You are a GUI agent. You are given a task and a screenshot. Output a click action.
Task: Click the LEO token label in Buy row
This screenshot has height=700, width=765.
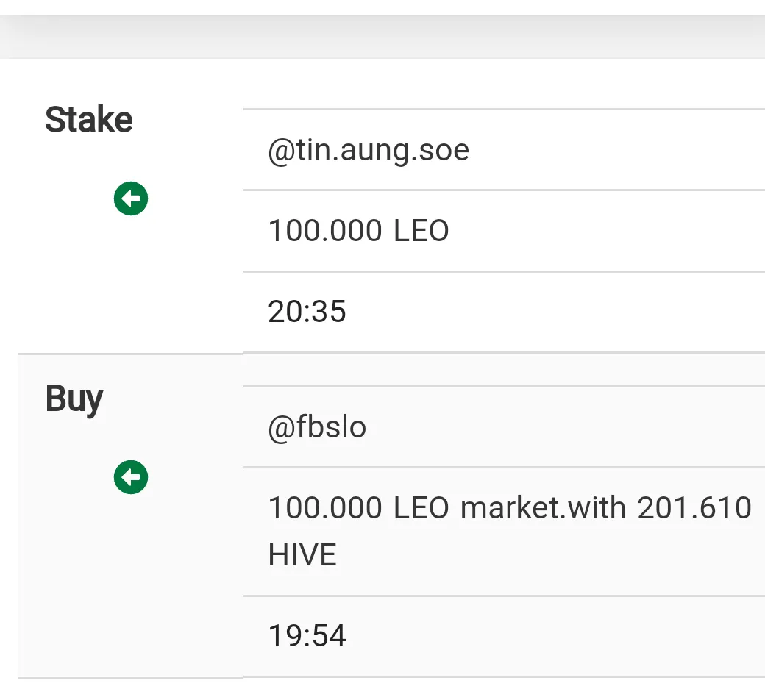(421, 508)
